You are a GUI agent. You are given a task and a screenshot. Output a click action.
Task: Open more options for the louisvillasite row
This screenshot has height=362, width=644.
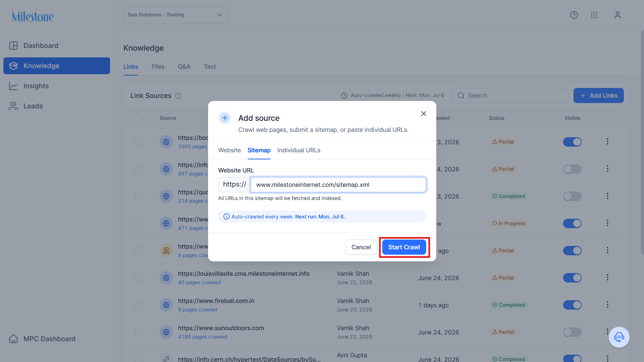click(x=607, y=277)
